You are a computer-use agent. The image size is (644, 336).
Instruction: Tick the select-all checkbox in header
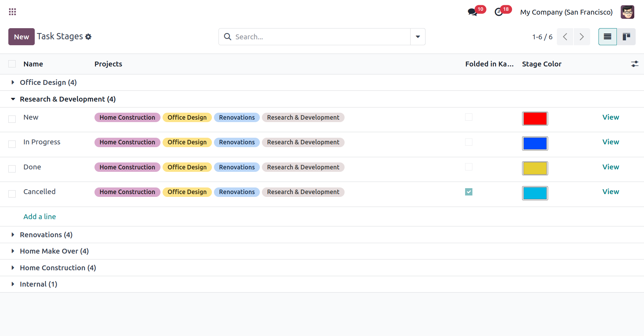(12, 64)
